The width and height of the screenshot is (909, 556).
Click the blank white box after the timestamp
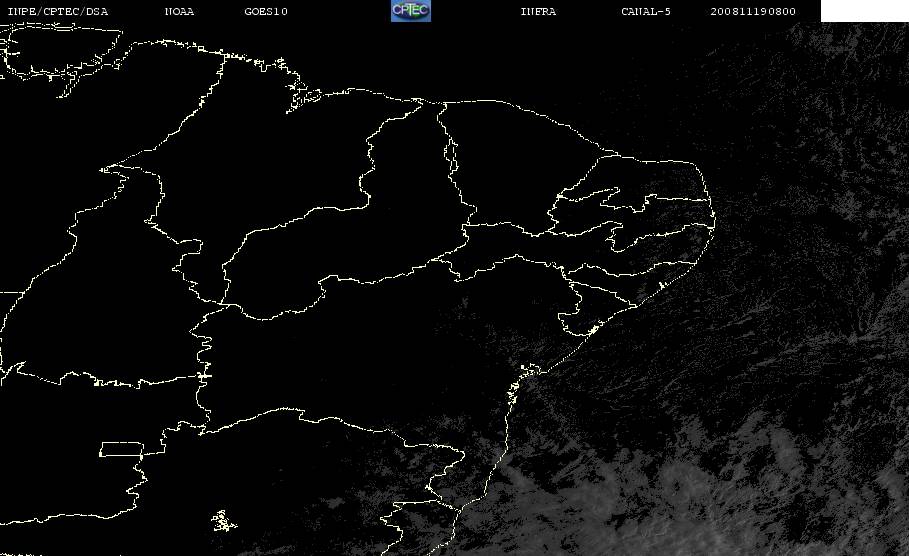click(865, 11)
